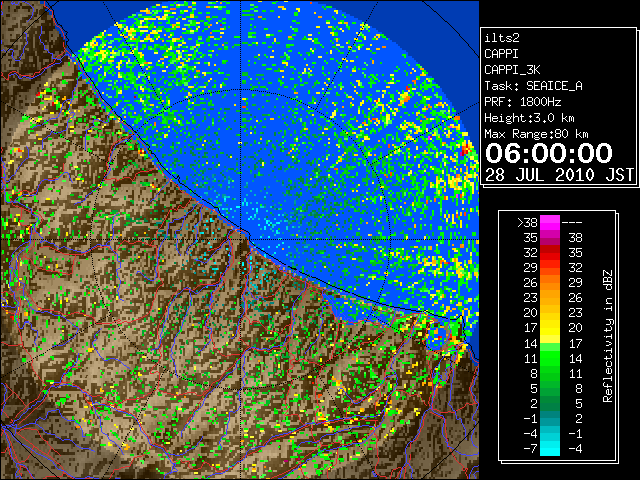Click the 'Height:3.0 km' line
Viewport: 640px width, 480px height.
click(x=529, y=118)
